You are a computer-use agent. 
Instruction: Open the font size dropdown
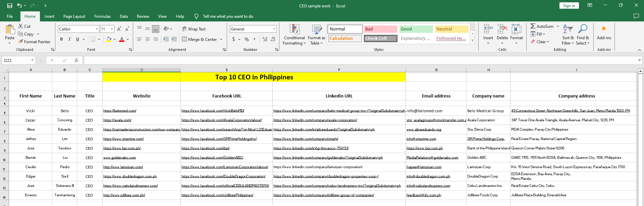(112, 29)
